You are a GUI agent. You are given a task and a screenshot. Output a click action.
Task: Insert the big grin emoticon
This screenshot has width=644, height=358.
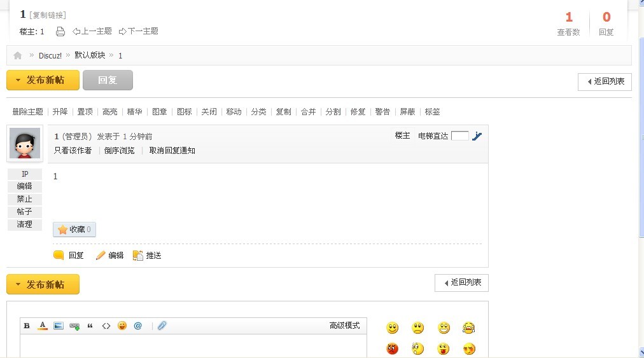click(444, 328)
